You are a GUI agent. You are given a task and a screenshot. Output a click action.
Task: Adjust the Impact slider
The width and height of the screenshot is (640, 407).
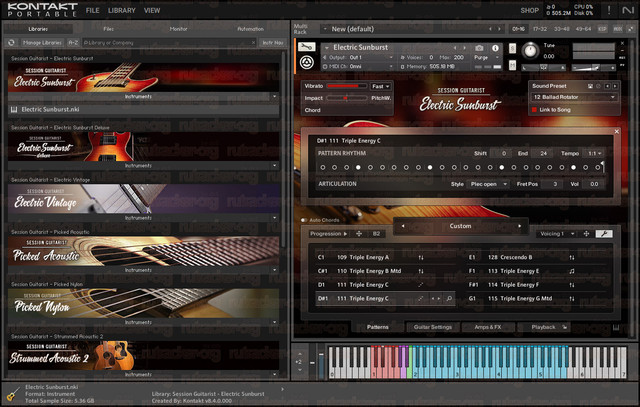coord(346,98)
